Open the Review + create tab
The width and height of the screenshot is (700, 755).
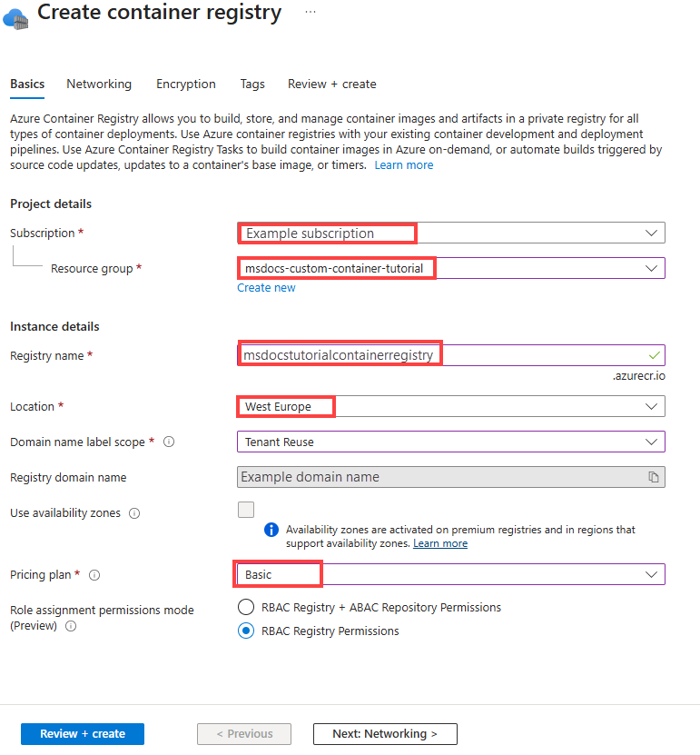tap(332, 84)
